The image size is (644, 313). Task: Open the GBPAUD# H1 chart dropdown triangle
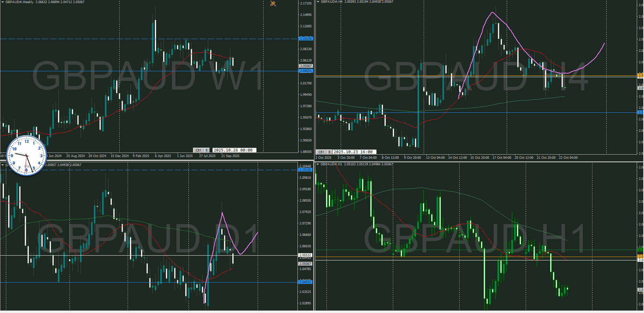318,164
